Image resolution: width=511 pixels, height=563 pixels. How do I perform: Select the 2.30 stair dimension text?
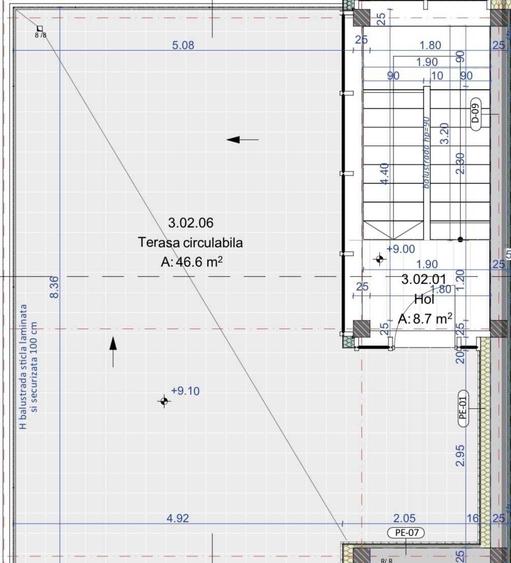(460, 163)
